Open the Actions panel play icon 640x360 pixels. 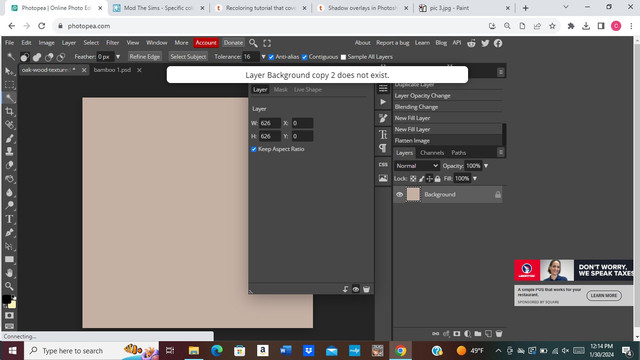tap(383, 102)
